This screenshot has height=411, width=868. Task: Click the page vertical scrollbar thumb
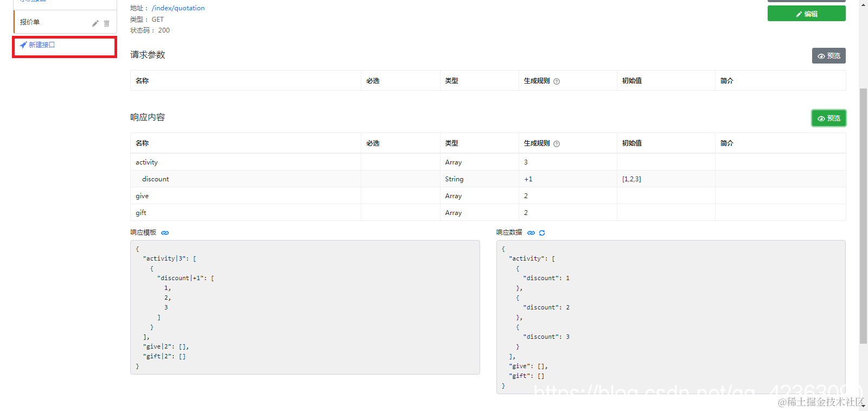[x=863, y=216]
